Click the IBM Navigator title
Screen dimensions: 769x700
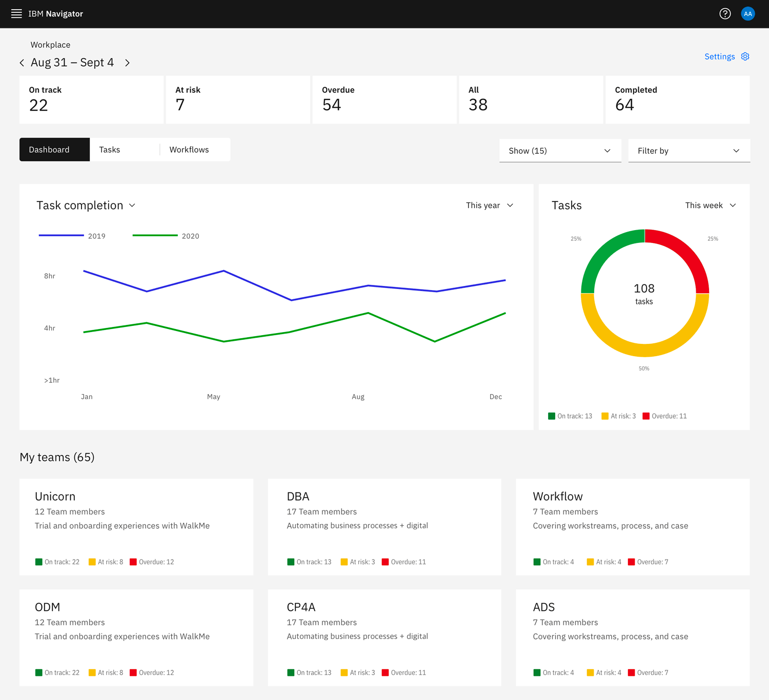tap(55, 14)
